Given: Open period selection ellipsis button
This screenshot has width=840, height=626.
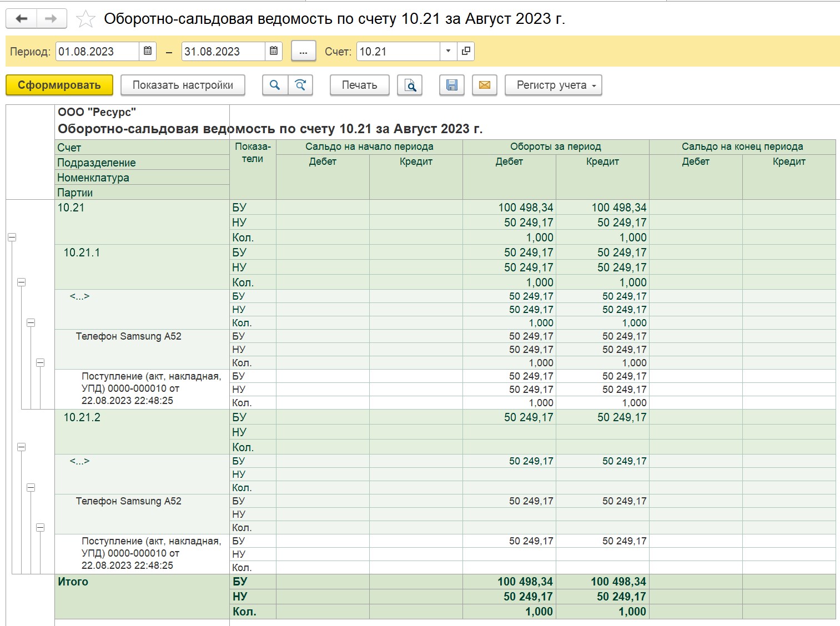Looking at the screenshot, I should [303, 51].
